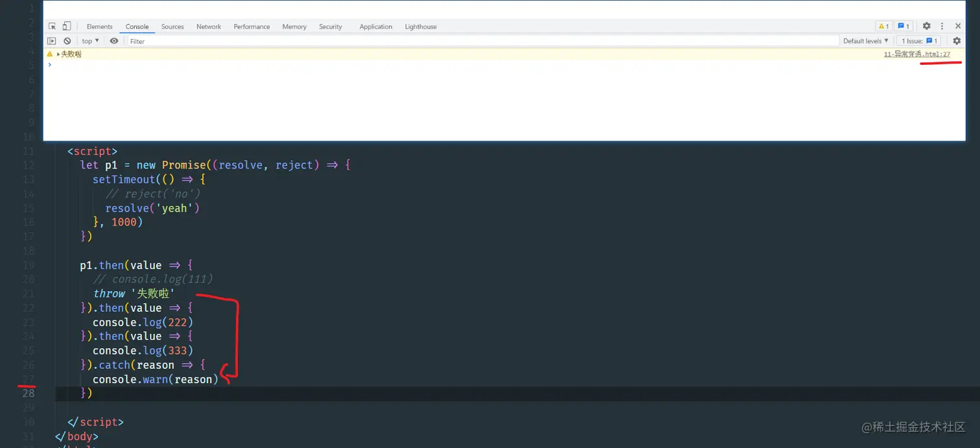980x448 pixels.
Task: Select the console.warn(reason) statement
Action: click(x=156, y=379)
